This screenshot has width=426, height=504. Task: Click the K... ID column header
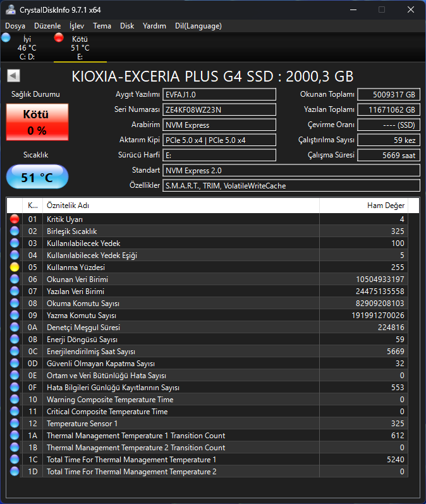[x=32, y=206]
